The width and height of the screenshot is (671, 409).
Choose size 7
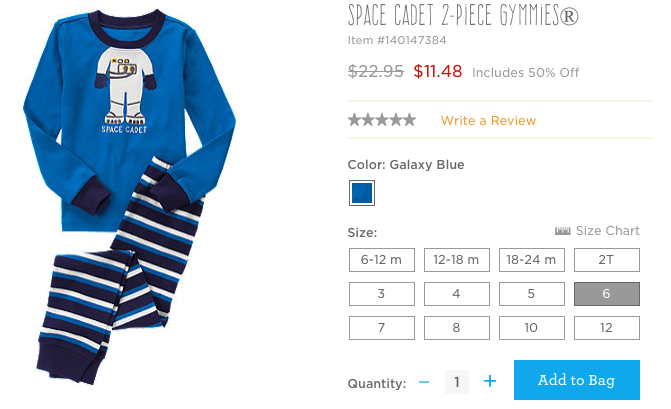click(381, 327)
